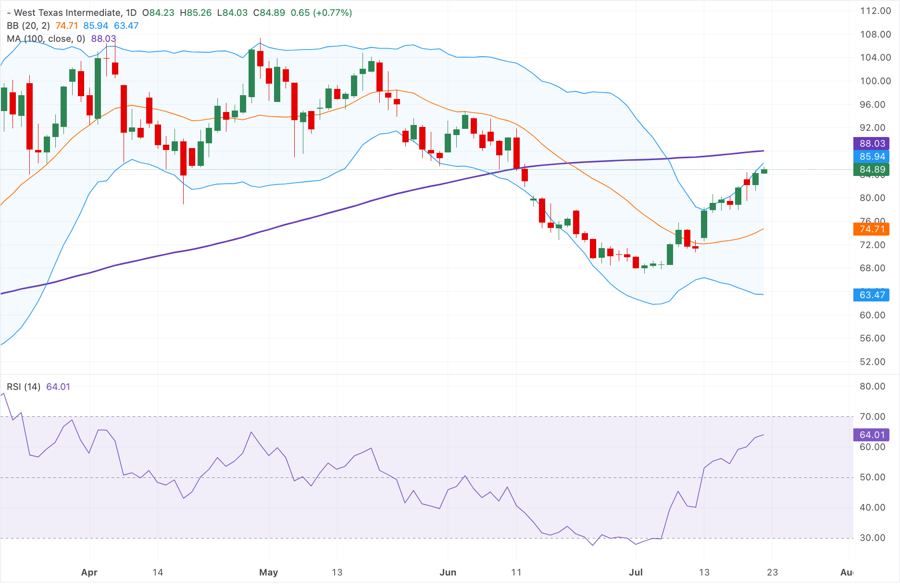Viewport: 900px width, 588px height.
Task: Click the latest green candlestick near 84.89
Action: coord(764,171)
